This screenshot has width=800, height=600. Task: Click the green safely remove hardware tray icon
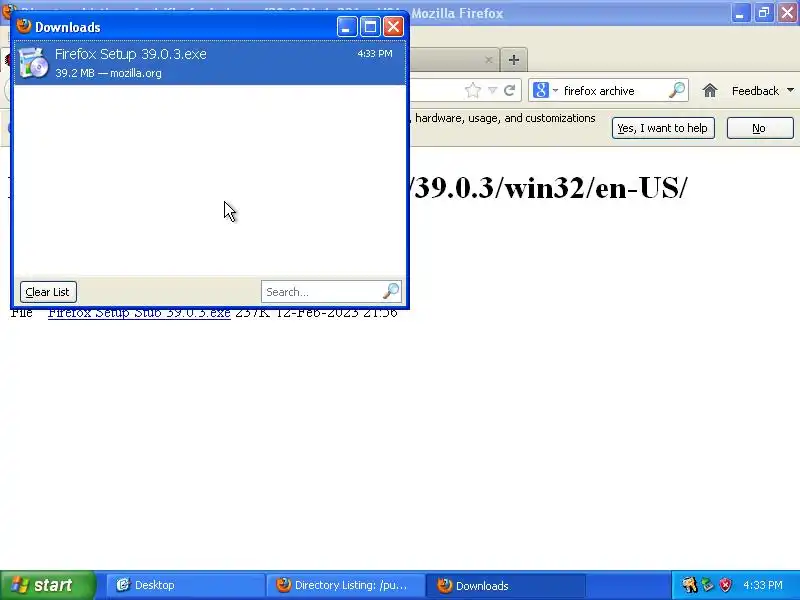(708, 585)
